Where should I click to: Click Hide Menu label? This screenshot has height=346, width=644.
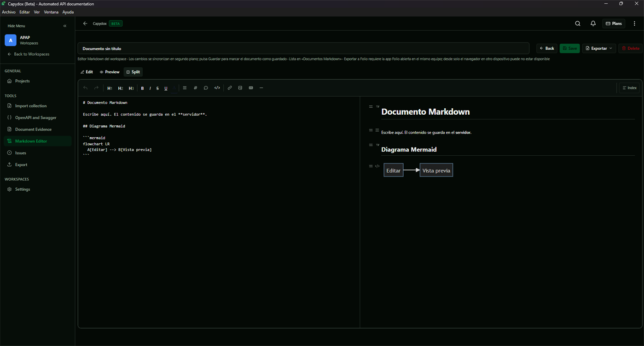(17, 26)
